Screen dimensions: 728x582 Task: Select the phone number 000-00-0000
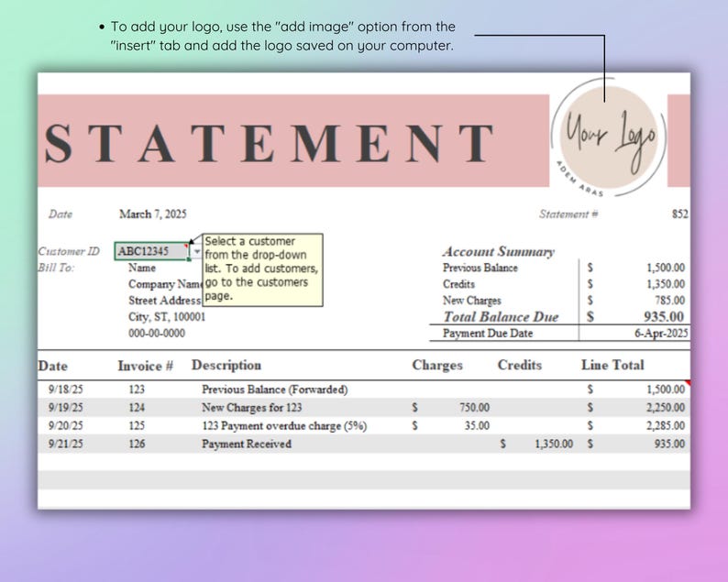(157, 334)
